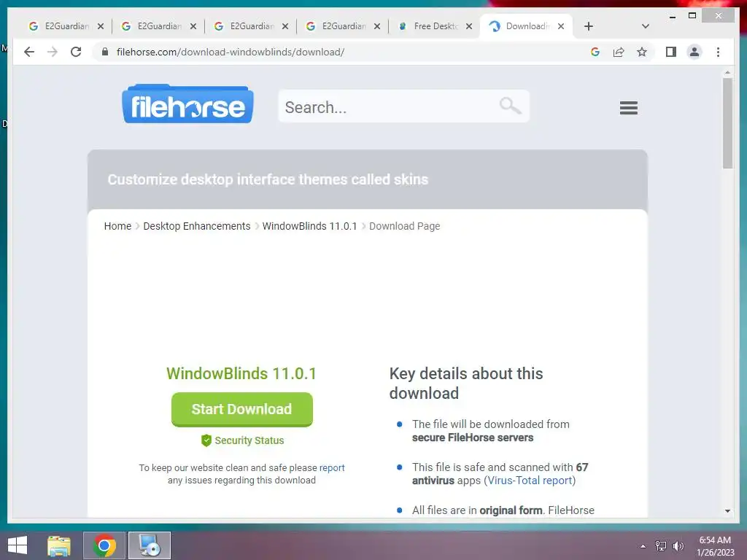Close the third E2Guardian tab
Viewport: 747px width, 560px height.
tap(285, 26)
